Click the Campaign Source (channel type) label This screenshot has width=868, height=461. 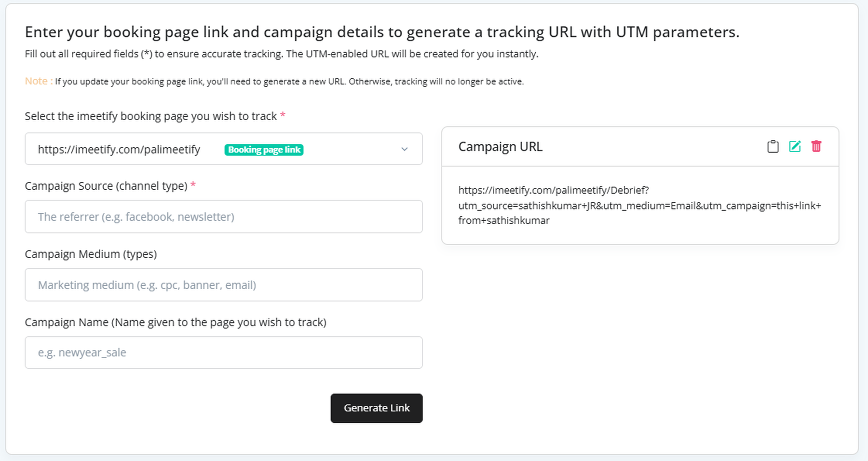coord(106,186)
